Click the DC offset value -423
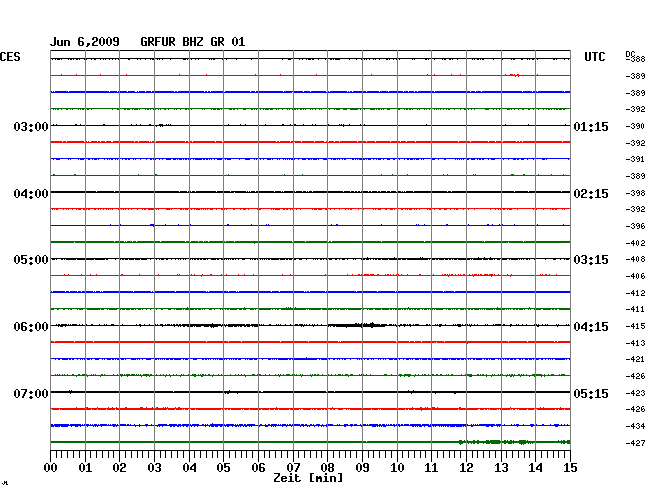This screenshot has width=650, height=494. (x=635, y=393)
